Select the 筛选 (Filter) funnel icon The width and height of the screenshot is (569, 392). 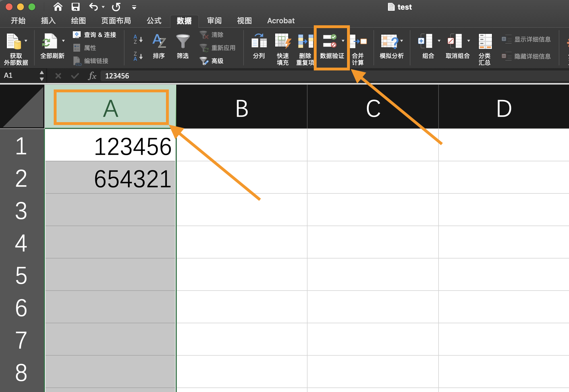(x=183, y=45)
